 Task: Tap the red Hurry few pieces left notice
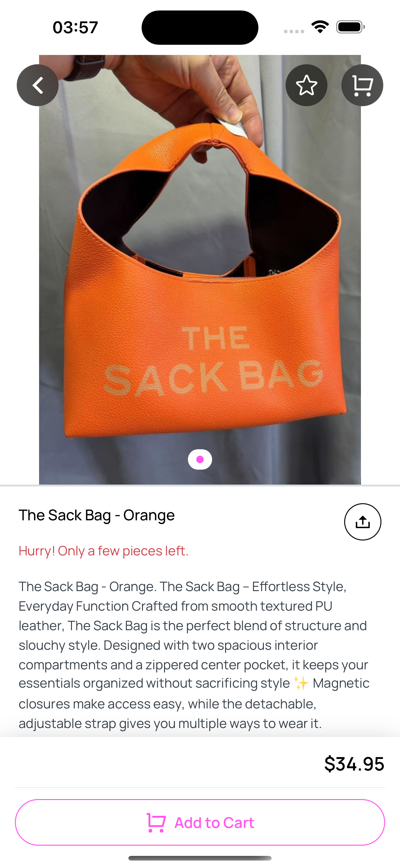[x=103, y=551]
